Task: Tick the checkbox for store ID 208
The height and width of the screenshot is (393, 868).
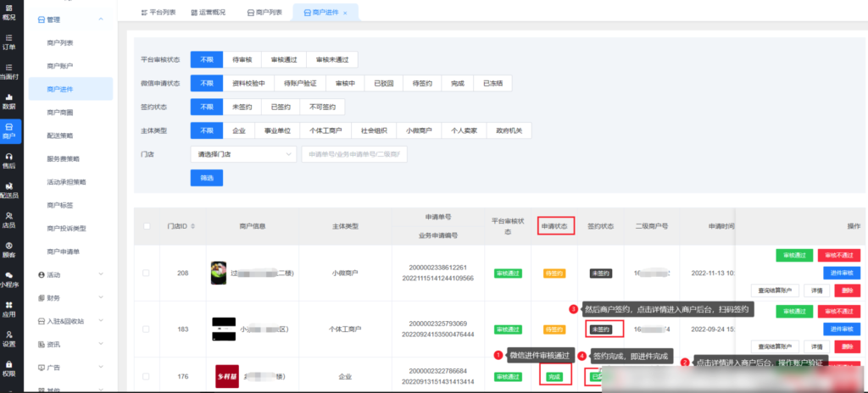Action: click(146, 273)
